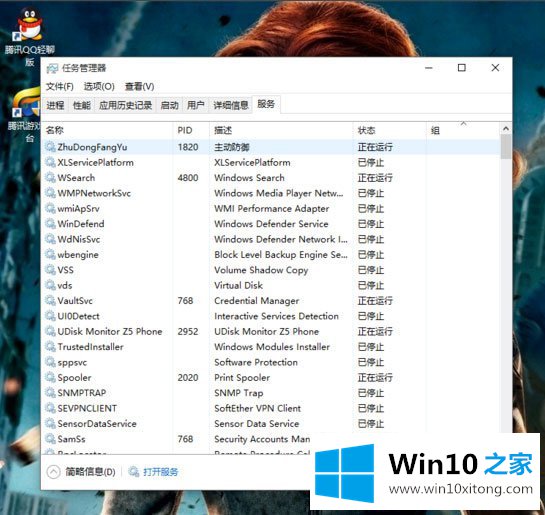Click the gear icon beside SEVPNCLIENT
Screen dimensions: 545x515
51,408
